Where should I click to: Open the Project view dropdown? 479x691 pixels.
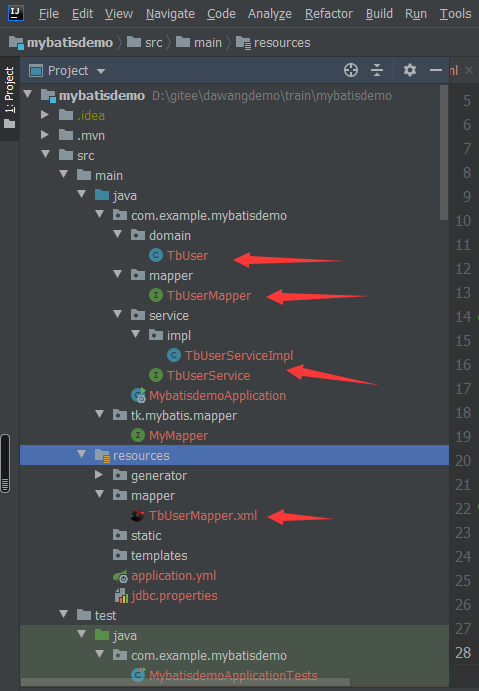(101, 71)
